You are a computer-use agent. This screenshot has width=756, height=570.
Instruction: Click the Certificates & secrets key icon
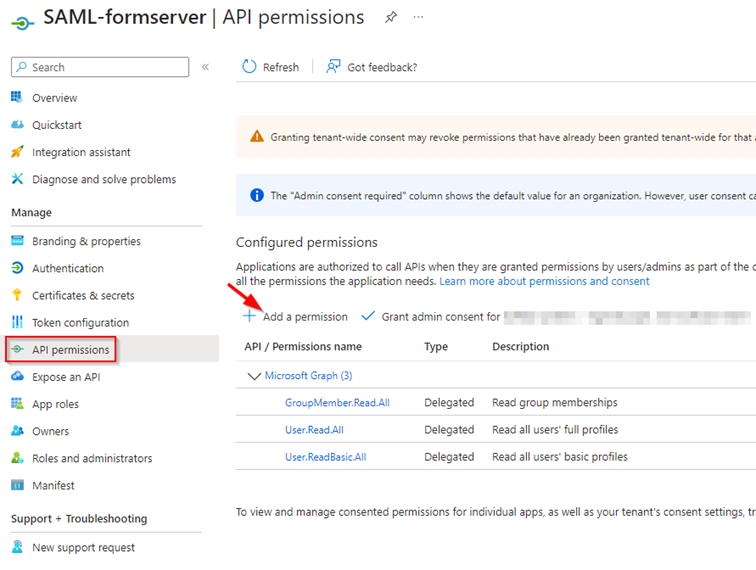17,295
